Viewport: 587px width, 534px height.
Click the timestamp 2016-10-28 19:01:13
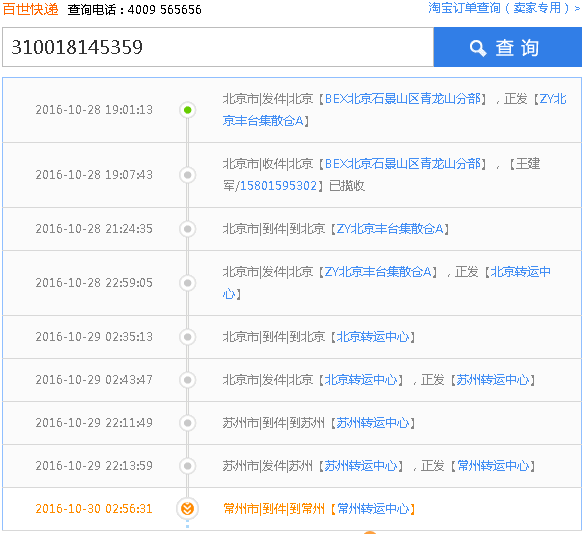pos(94,110)
